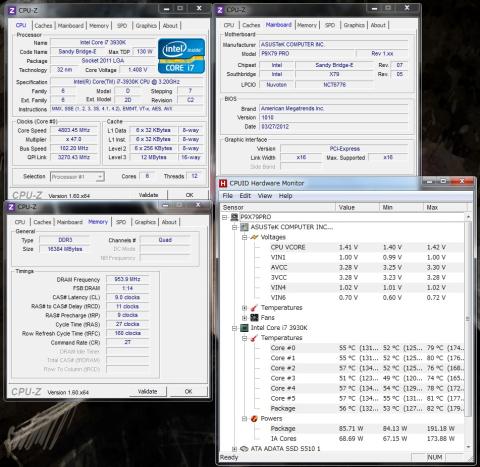Image resolution: width=480 pixels, height=467 pixels.
Task: Click the Powers flame icon
Action: 254,418
